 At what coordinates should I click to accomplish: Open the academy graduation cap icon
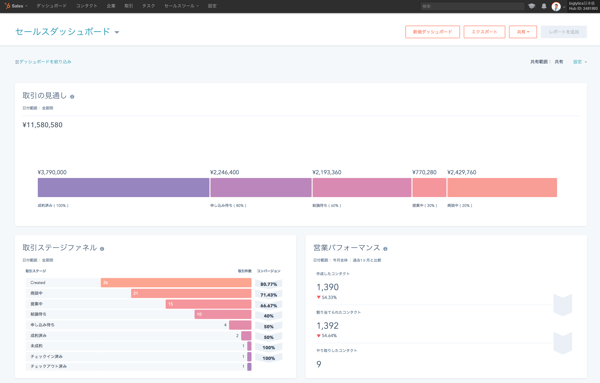coord(532,6)
